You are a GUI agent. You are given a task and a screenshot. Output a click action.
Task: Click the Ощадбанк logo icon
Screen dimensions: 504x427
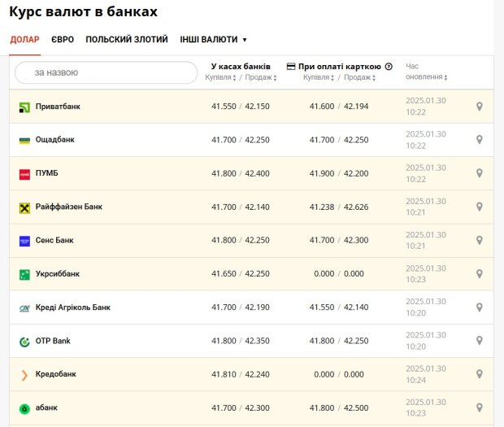coord(24,141)
